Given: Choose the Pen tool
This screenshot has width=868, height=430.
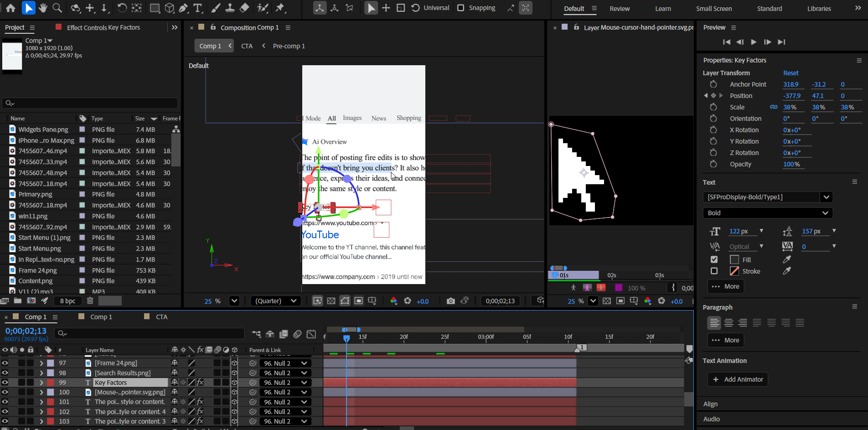Looking at the screenshot, I should 183,8.
